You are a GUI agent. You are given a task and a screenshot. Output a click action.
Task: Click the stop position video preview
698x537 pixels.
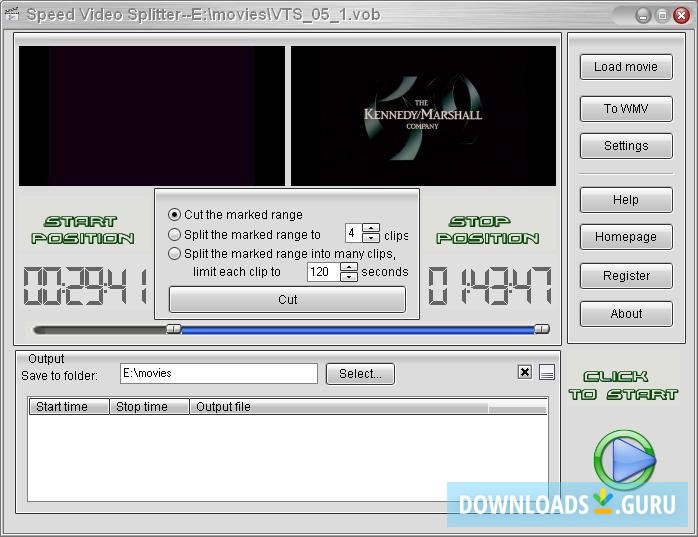click(423, 116)
